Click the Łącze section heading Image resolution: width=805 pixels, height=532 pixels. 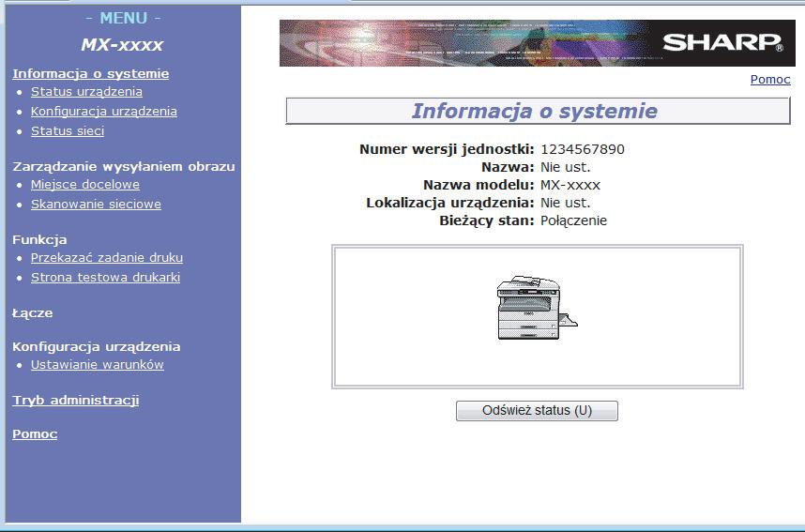[x=32, y=312]
